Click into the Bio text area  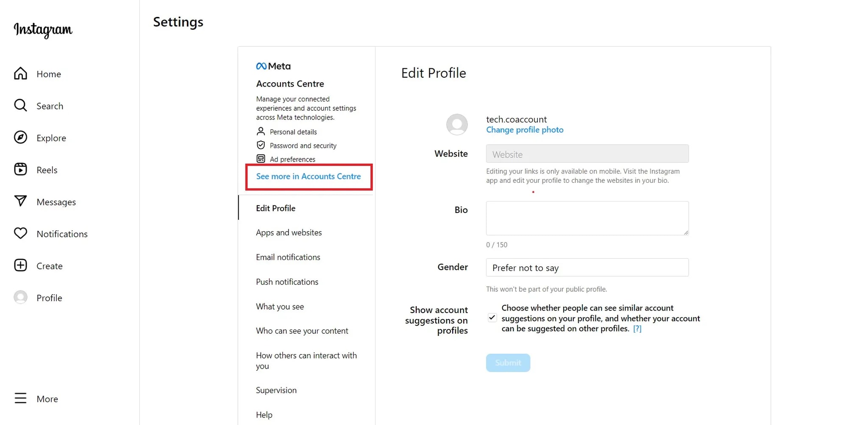click(x=587, y=218)
